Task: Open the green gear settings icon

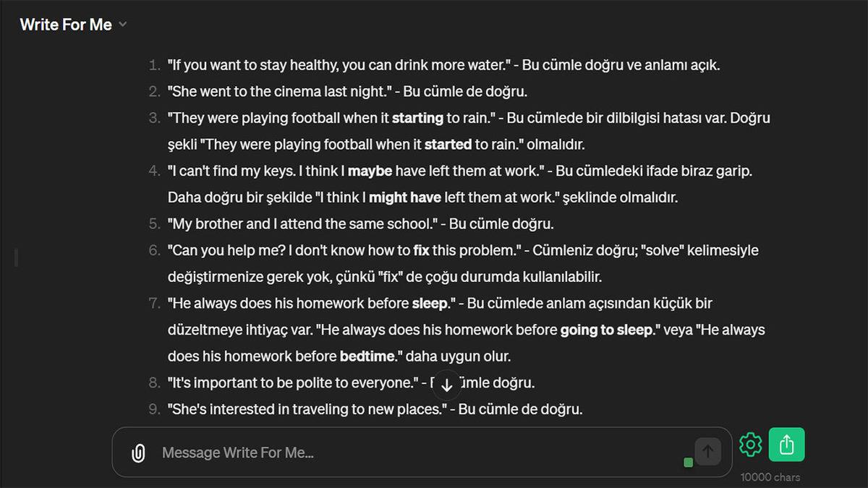Action: click(751, 444)
